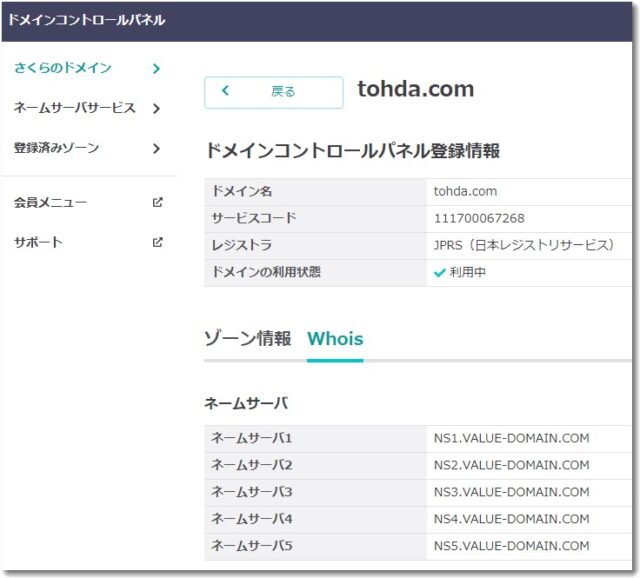The height and width of the screenshot is (578, 640).
Task: Select NS5.VALUE-DOMAIN.COM value
Action: (x=511, y=546)
